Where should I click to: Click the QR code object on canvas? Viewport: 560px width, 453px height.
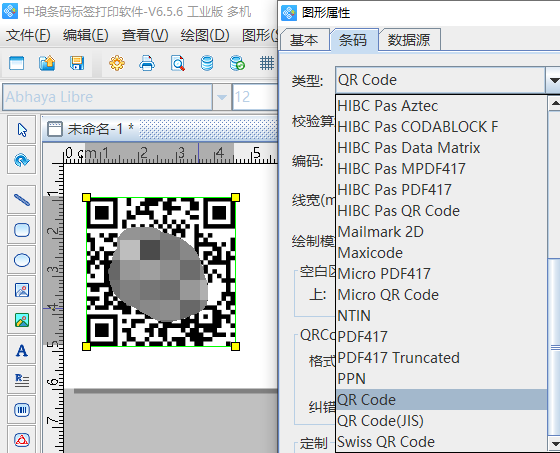[161, 272]
